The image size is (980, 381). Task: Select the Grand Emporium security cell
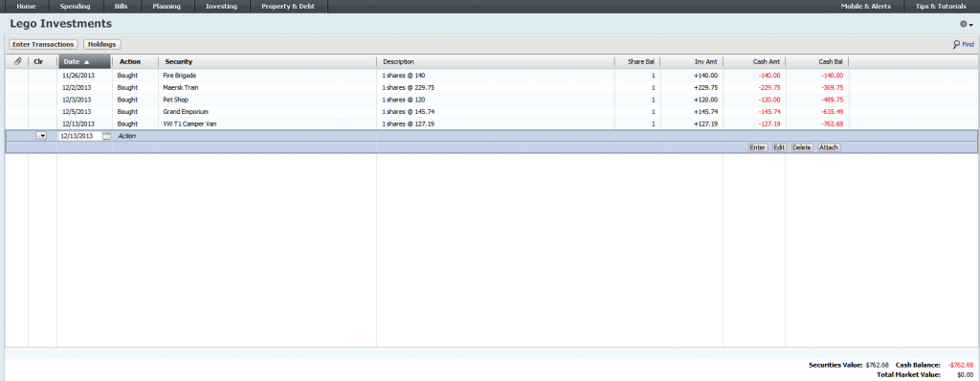(186, 112)
